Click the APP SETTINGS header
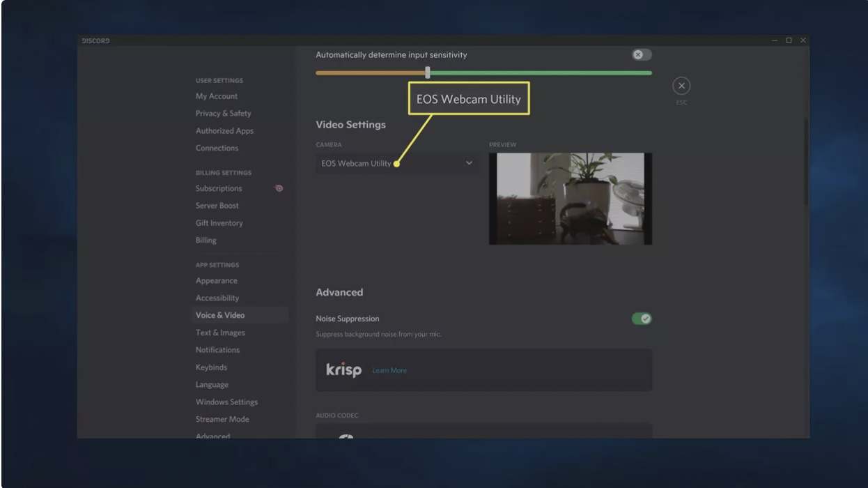This screenshot has height=488, width=868. (x=217, y=265)
